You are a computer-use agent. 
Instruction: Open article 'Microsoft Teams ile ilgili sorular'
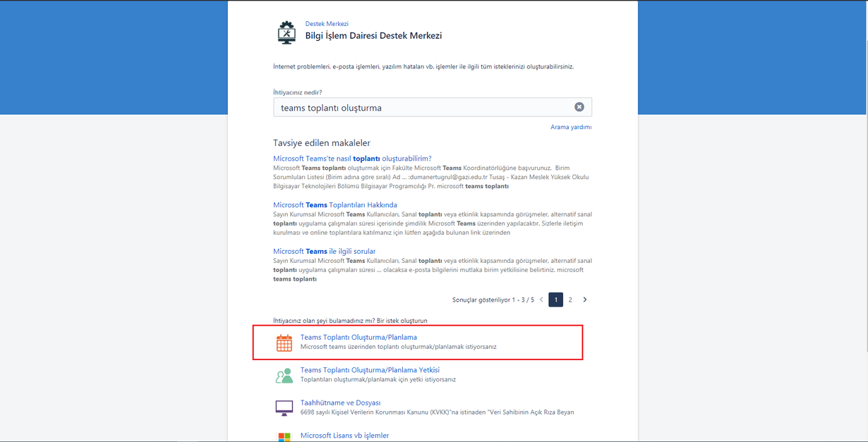pyautogui.click(x=325, y=251)
